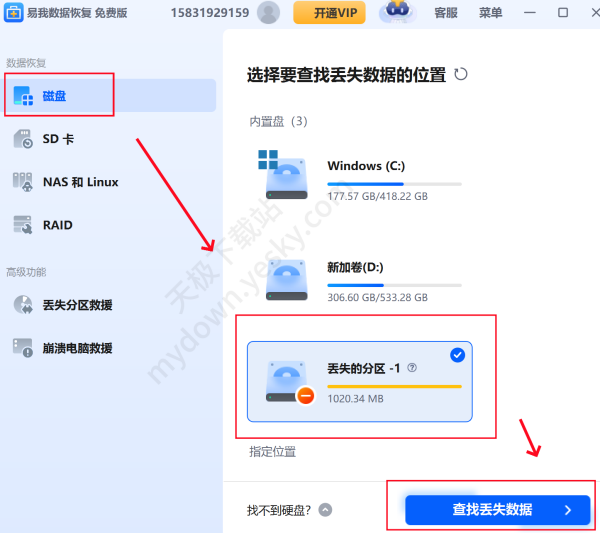Click the help icon next to 丢失的分区 -1
Image resolution: width=600 pixels, height=533 pixels.
point(412,368)
